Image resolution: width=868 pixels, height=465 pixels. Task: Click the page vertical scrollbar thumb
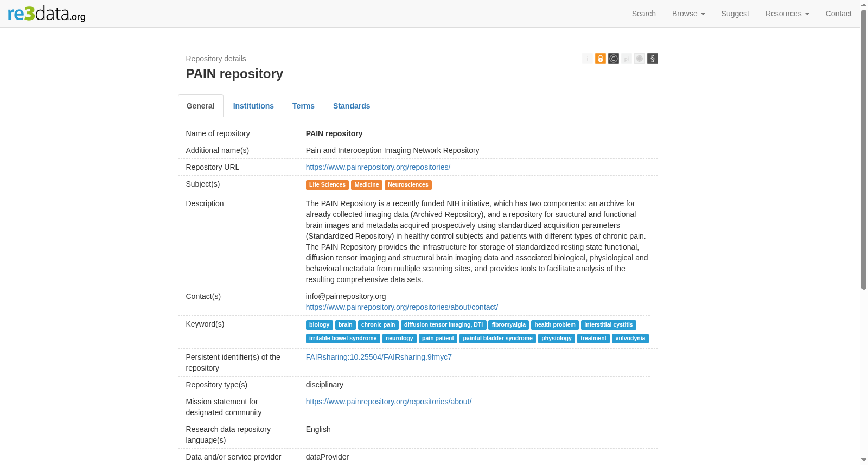click(864, 149)
